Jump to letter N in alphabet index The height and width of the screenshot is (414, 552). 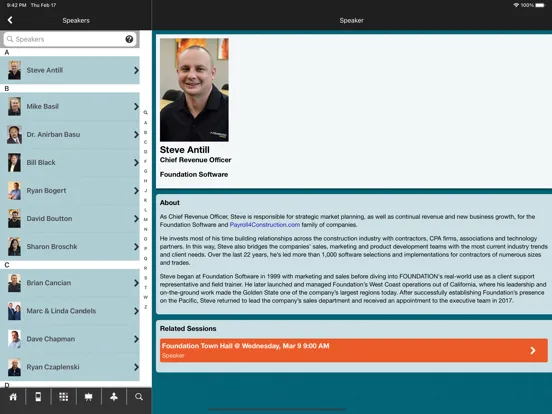click(x=145, y=229)
